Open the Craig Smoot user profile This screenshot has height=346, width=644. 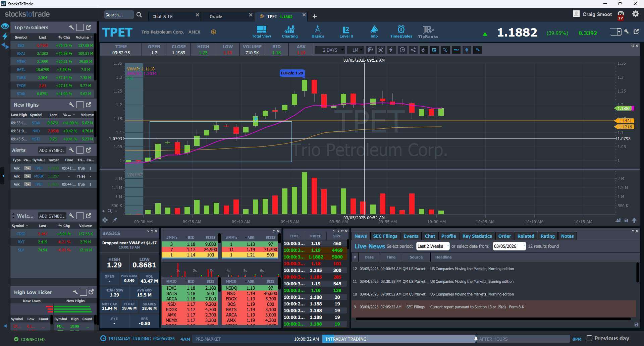[x=593, y=14]
